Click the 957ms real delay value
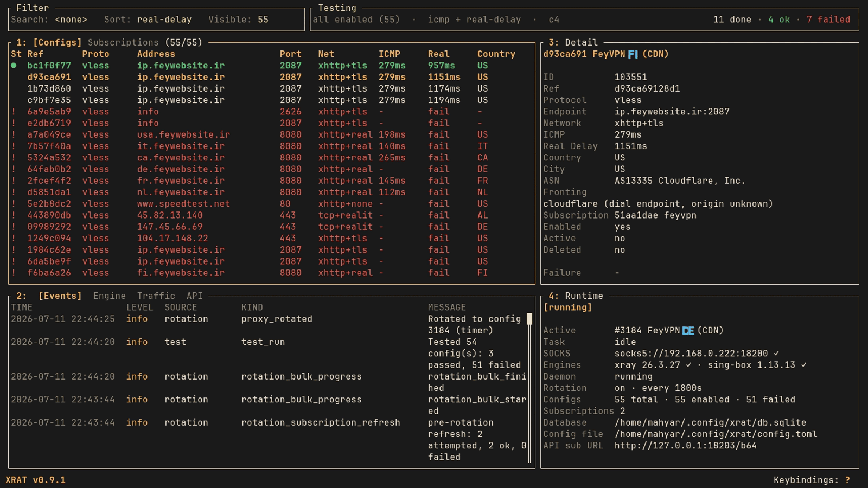The image size is (868, 488). pyautogui.click(x=441, y=66)
